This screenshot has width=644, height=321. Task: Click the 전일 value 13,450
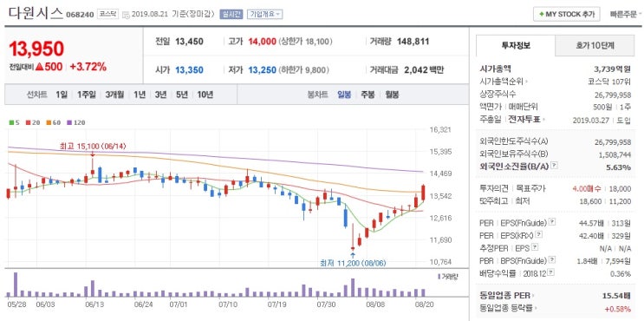[189, 41]
